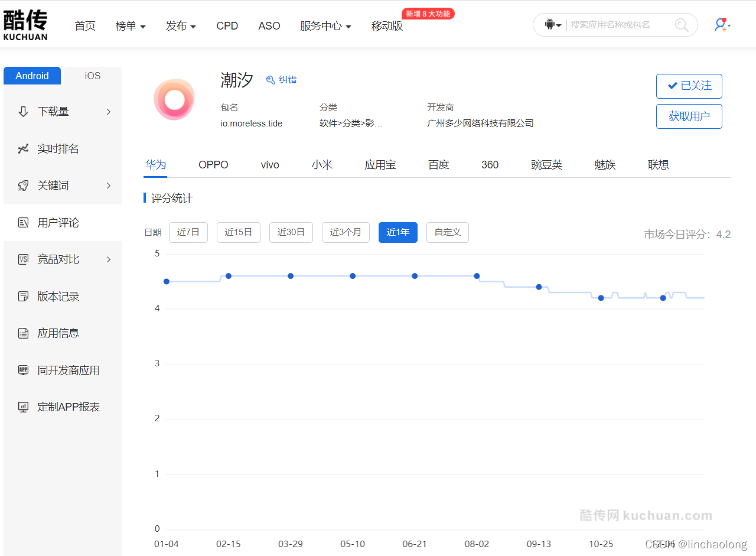Click the report icon beside 定制APP报表

click(x=24, y=407)
